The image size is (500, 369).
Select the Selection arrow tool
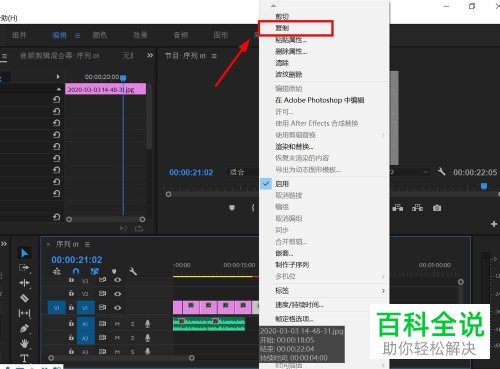click(x=24, y=253)
